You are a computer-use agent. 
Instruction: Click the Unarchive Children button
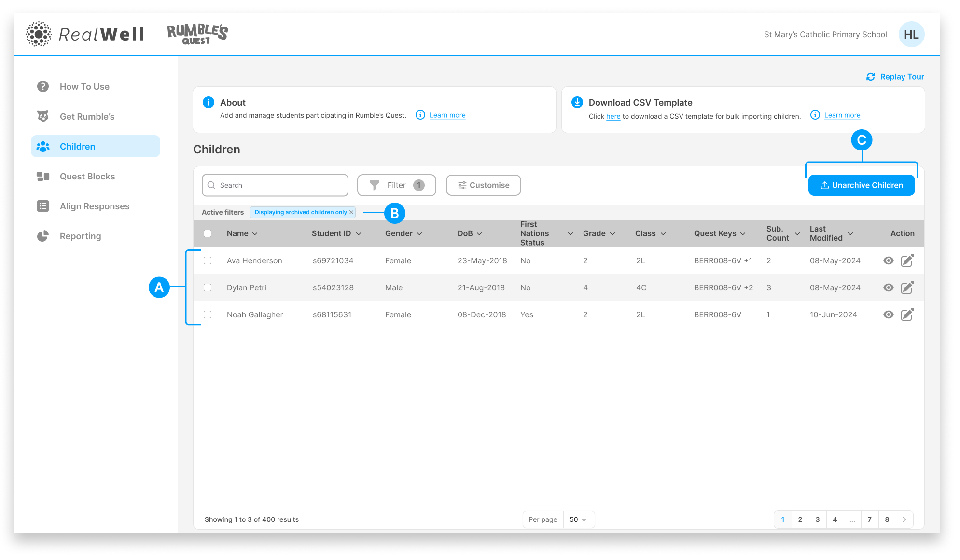pos(862,185)
